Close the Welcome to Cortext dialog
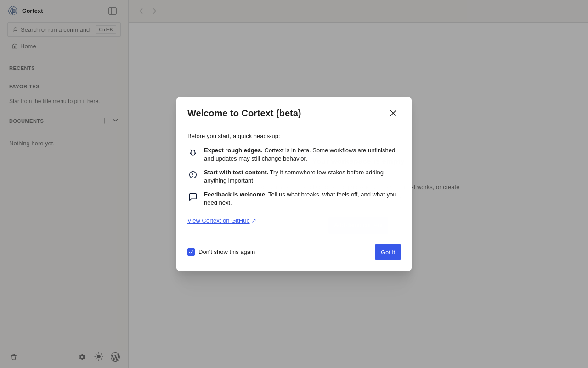Viewport: 588px width, 368px height. [x=393, y=113]
